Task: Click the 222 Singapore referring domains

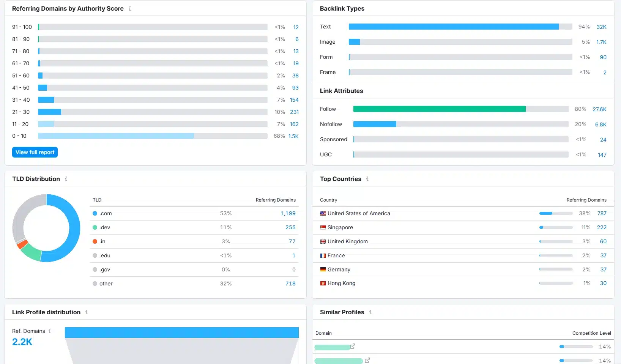Action: (602, 227)
